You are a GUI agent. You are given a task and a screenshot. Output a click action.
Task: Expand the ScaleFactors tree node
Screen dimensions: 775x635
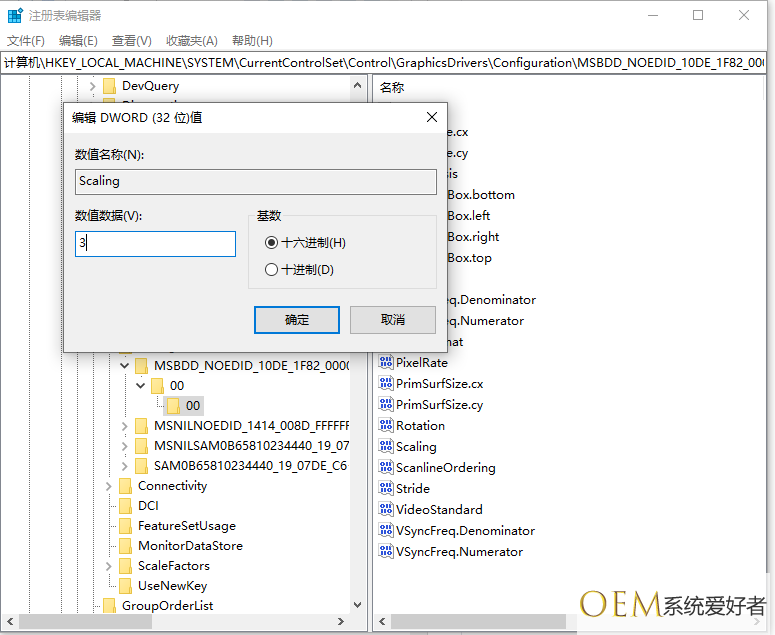109,566
